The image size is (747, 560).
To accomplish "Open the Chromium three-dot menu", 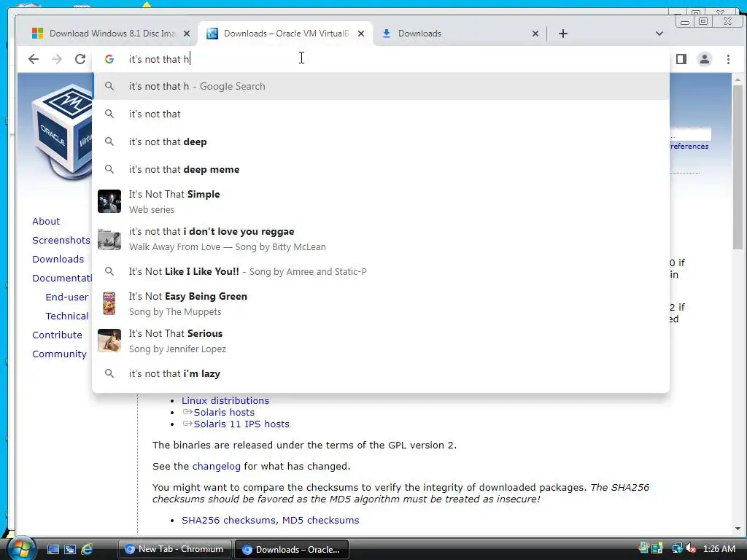I will click(728, 59).
